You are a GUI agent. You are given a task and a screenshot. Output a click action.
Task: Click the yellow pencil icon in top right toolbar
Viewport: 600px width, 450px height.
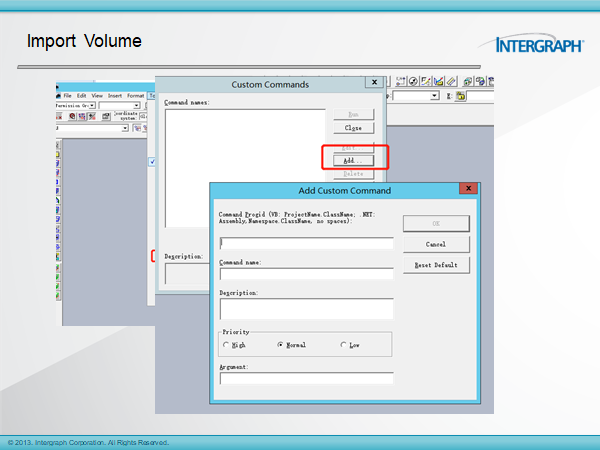coord(426,81)
